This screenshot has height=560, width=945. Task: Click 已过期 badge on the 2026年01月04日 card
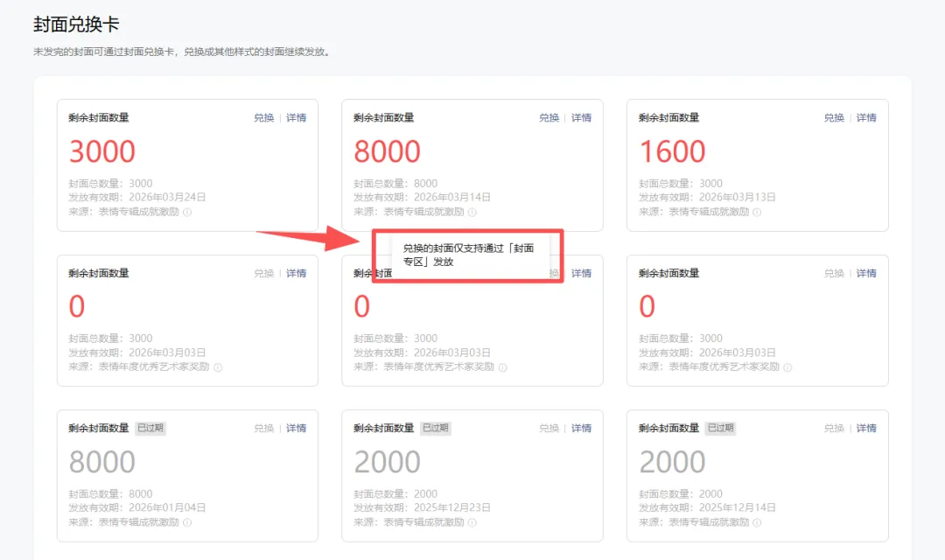click(150, 428)
